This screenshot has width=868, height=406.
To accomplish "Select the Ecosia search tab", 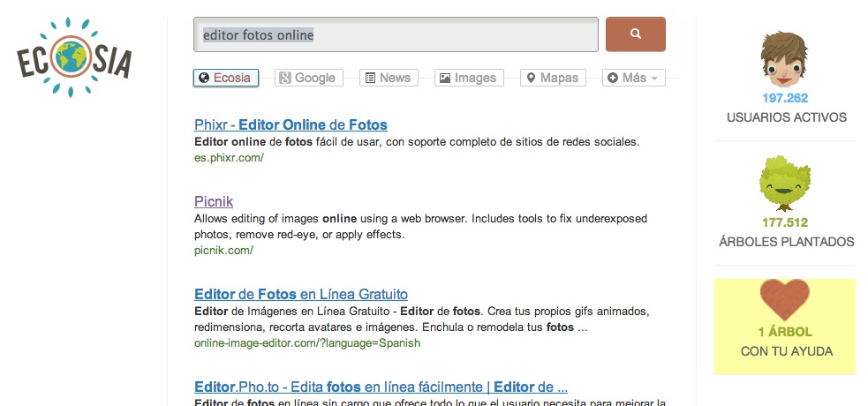I will pos(225,78).
